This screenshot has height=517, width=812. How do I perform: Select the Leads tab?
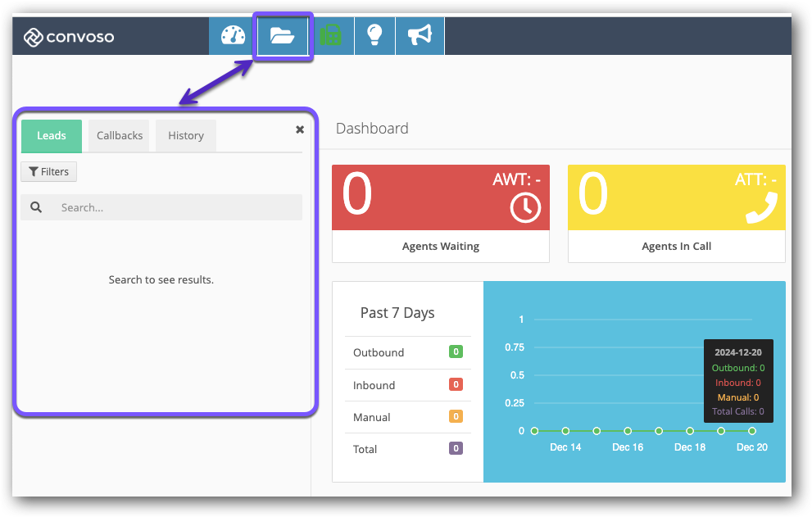point(51,135)
